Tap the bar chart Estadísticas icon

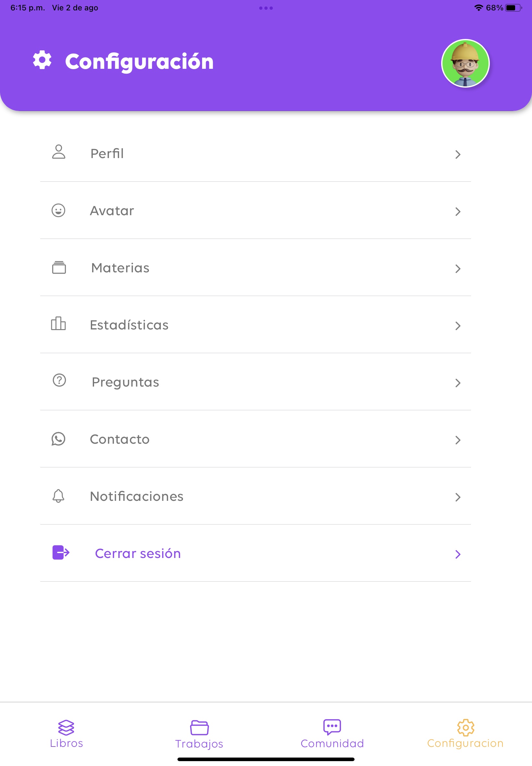coord(58,324)
